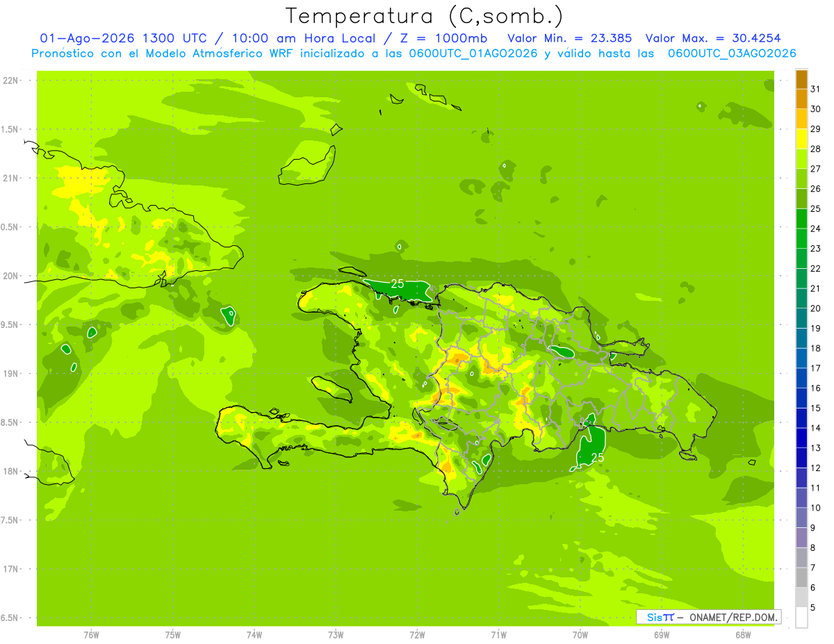The width and height of the screenshot is (834, 644).
Task: Click the colorbar label '28'
Action: (815, 149)
